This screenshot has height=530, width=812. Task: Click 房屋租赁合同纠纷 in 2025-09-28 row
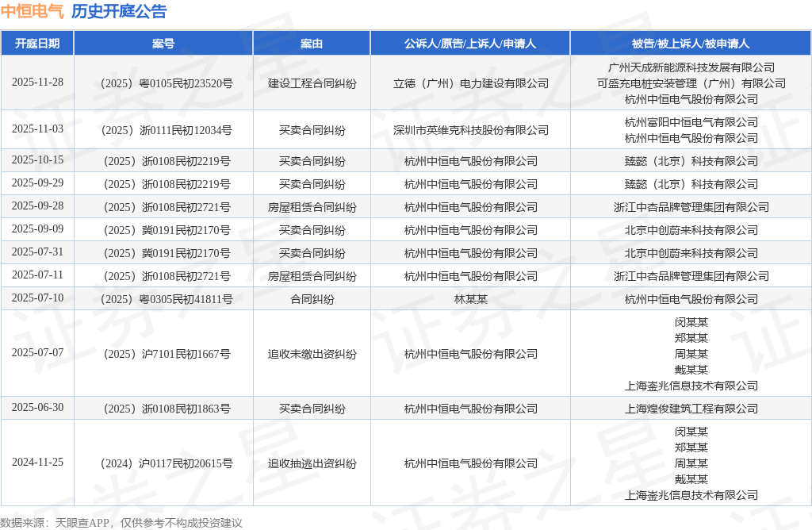(312, 207)
